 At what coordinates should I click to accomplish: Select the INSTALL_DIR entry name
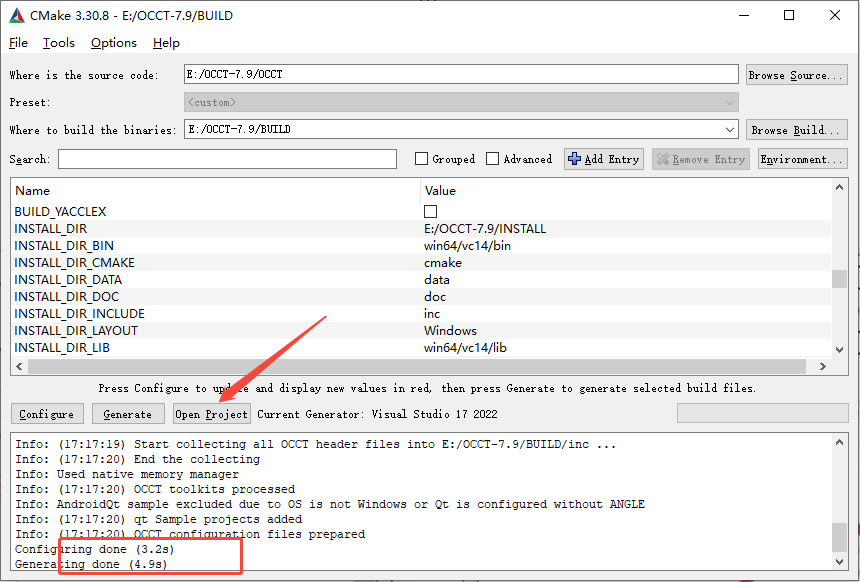point(50,228)
